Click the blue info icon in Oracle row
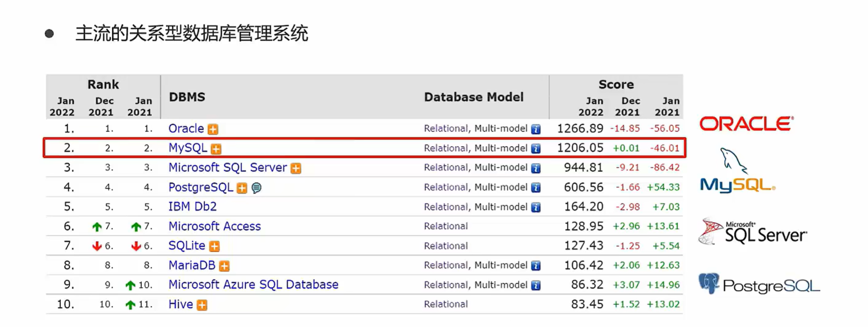The height and width of the screenshot is (327, 868). coord(535,129)
